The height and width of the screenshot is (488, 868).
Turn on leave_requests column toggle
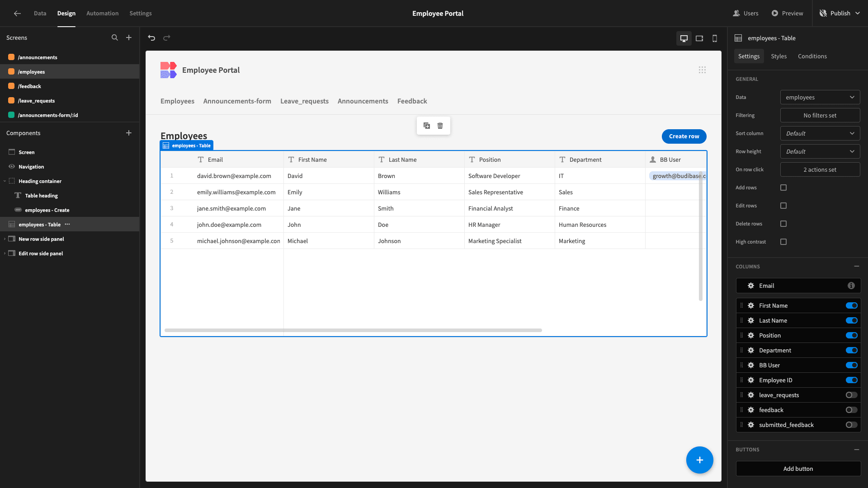point(851,395)
